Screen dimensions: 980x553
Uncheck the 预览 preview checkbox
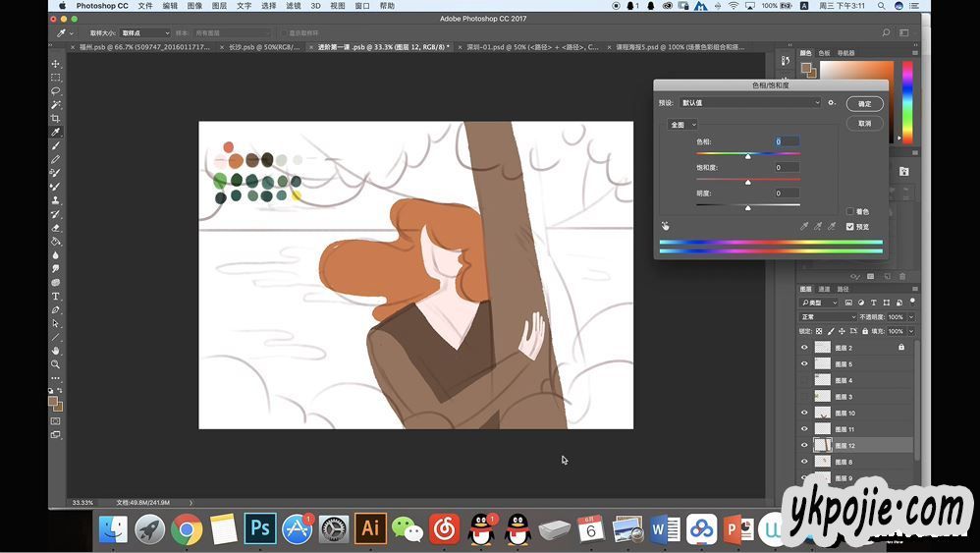tap(850, 226)
